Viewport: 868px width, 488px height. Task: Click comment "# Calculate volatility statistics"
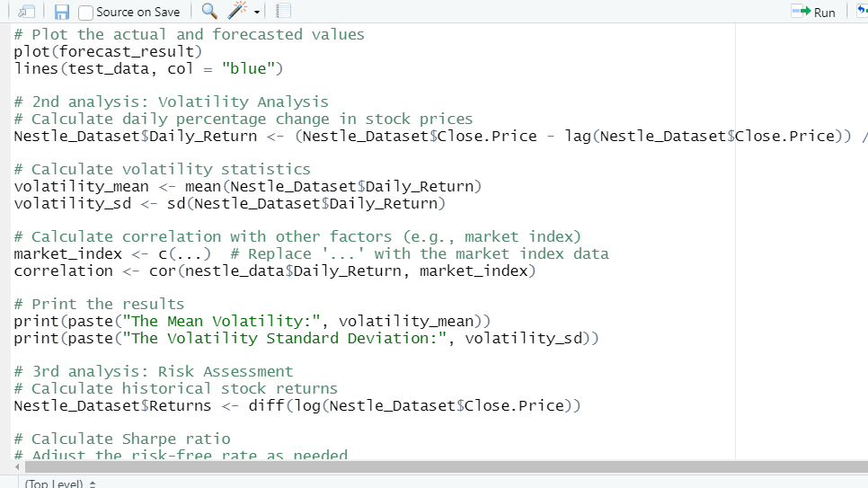tap(163, 170)
